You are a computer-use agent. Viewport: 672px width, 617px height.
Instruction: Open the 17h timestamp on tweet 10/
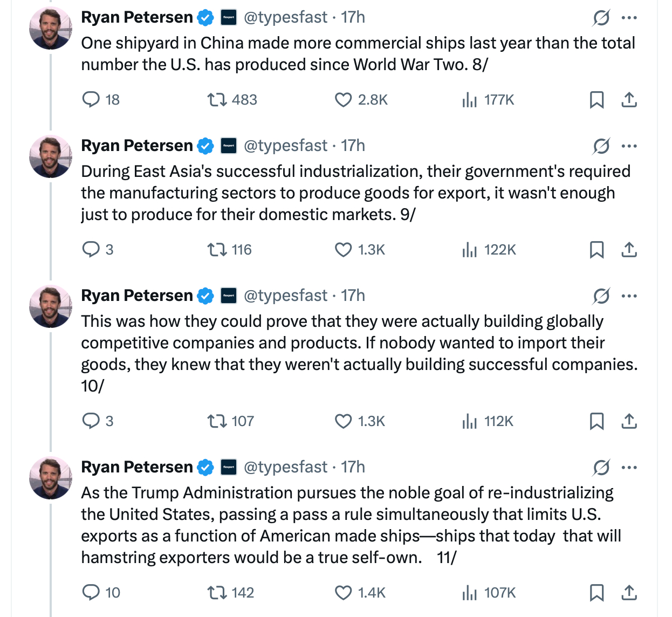tap(353, 296)
